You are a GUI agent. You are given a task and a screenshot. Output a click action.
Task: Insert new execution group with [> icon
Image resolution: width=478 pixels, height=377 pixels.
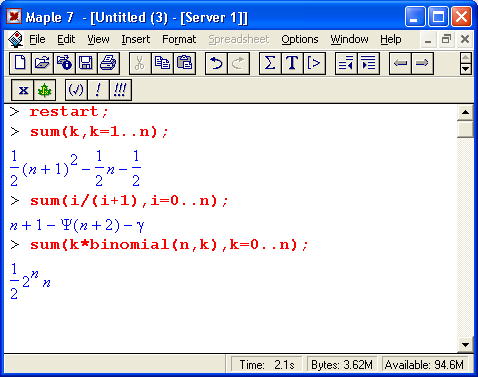(x=314, y=63)
